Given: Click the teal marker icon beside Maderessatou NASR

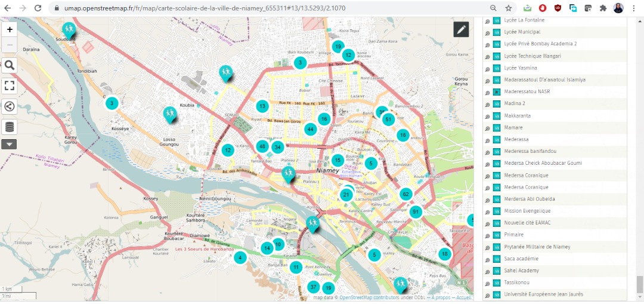Looking at the screenshot, I should [497, 92].
